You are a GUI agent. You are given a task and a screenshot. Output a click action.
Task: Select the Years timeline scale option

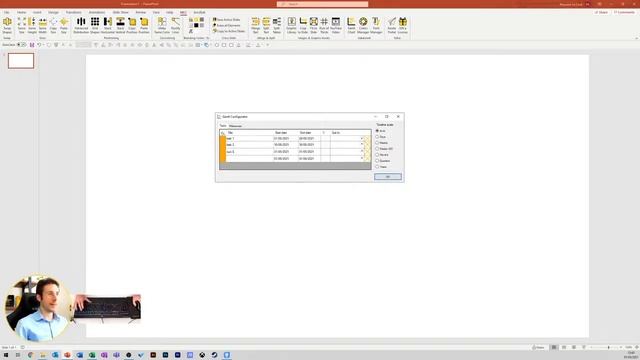point(377,167)
